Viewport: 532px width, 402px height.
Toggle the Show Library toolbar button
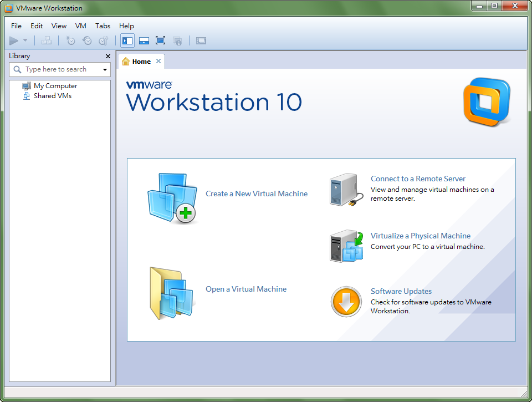(x=127, y=40)
